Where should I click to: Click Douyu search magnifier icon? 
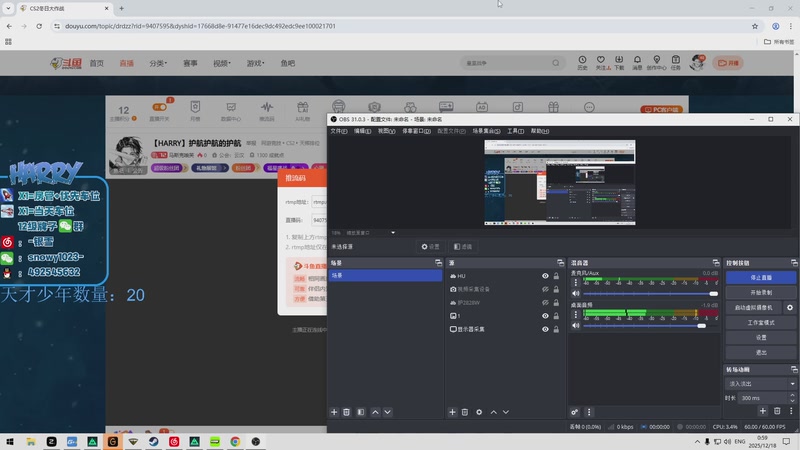[x=556, y=63]
